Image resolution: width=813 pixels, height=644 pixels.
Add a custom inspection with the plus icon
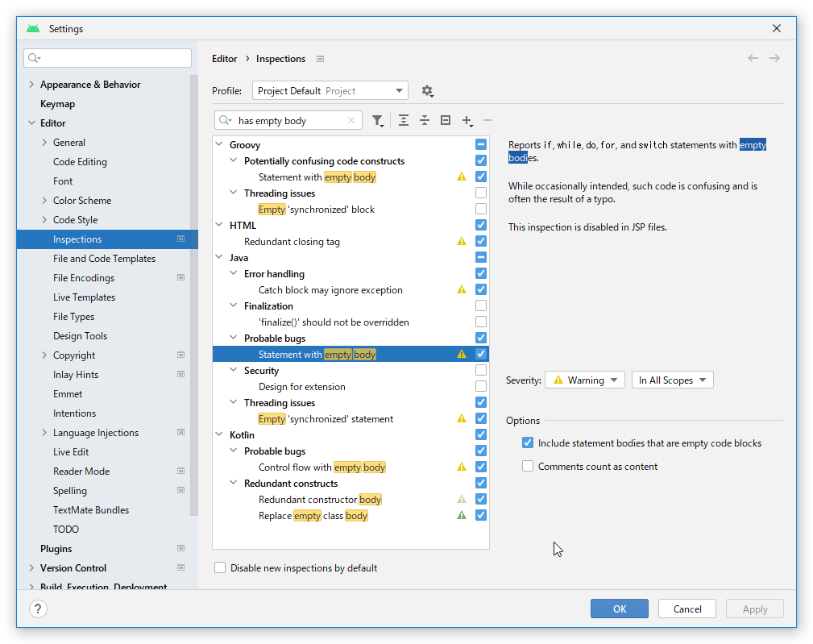[467, 120]
